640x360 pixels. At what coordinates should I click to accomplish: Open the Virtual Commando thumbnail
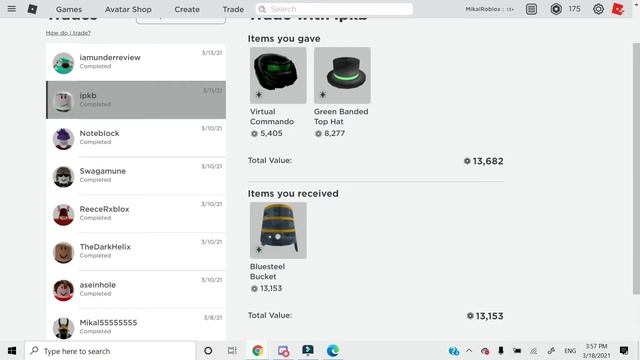coord(278,75)
